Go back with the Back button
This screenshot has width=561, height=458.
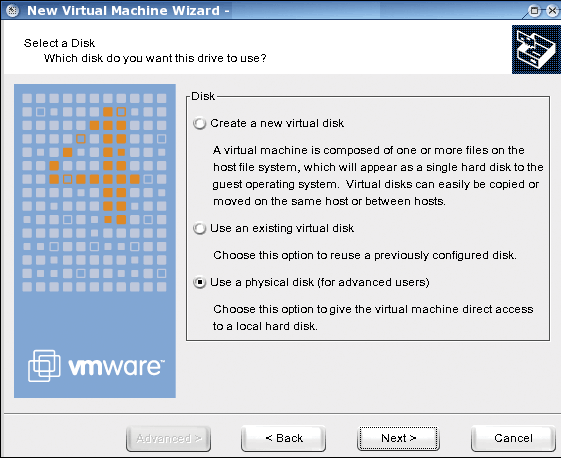(284, 438)
